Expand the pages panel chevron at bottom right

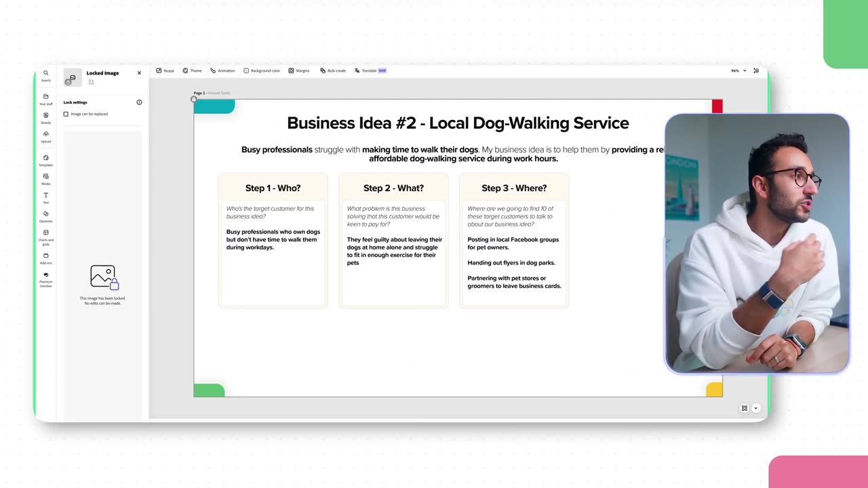(x=755, y=408)
